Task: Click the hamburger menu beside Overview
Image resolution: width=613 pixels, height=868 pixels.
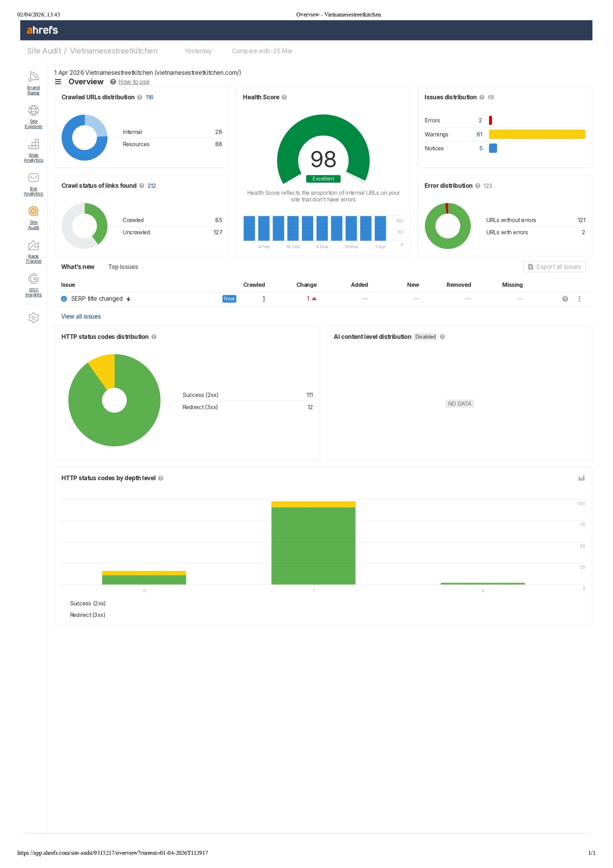Action: (x=58, y=82)
